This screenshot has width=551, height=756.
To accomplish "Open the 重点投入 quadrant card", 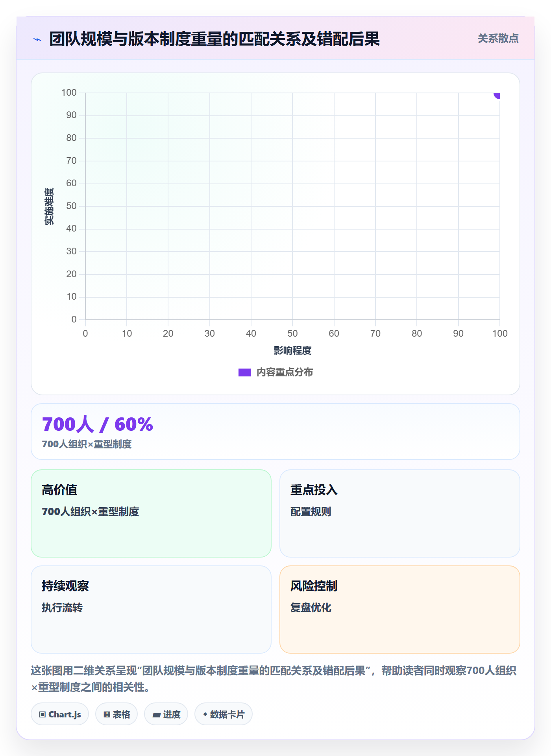I will (x=399, y=513).
